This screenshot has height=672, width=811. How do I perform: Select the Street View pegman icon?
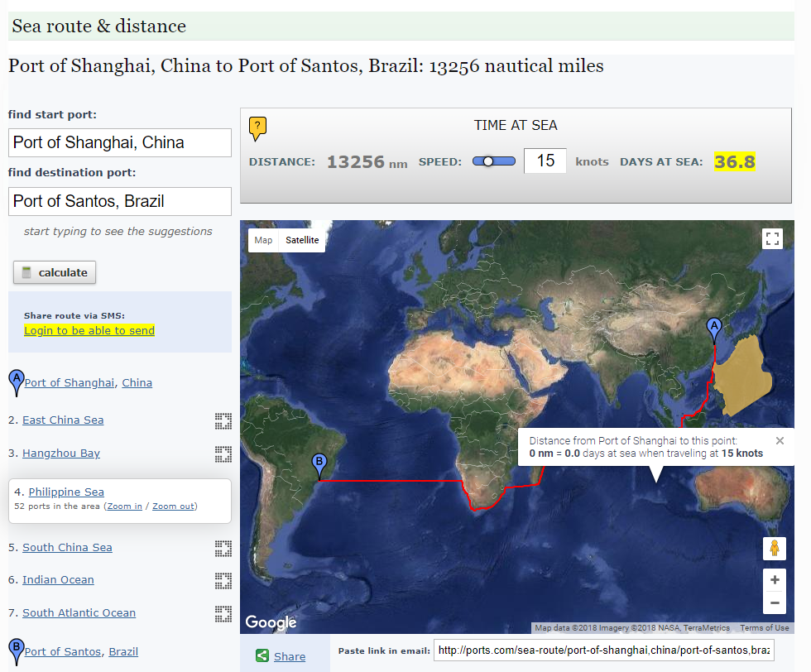[x=775, y=548]
